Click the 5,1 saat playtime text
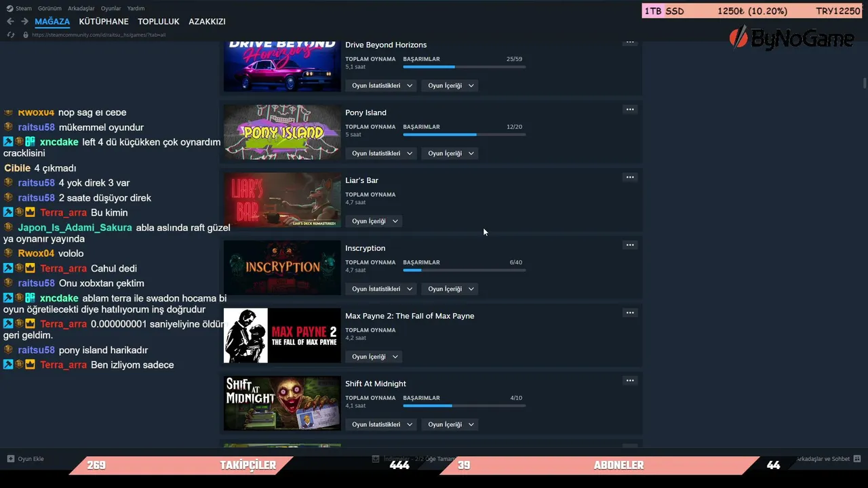Viewport: 868px width, 488px height. pos(355,67)
